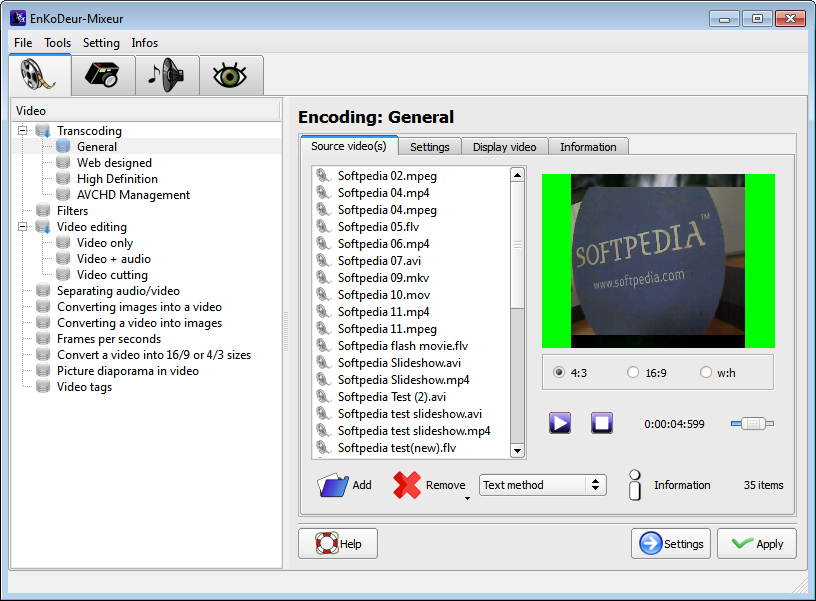This screenshot has width=816, height=601.
Task: Click the Frames per seconds database icon
Action: pos(43,339)
